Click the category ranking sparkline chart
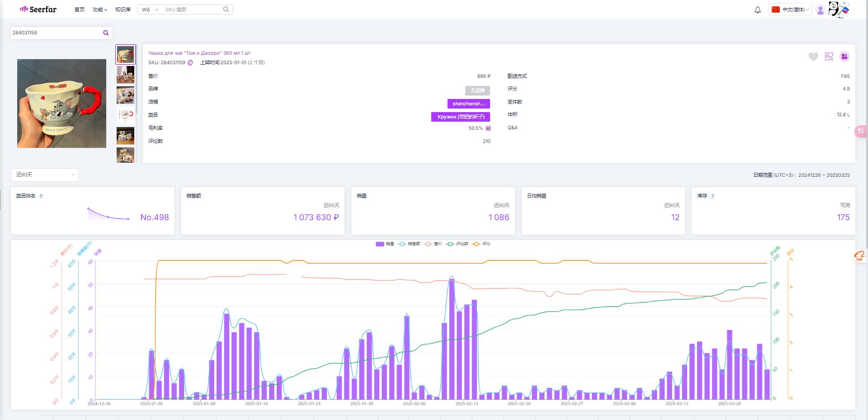868x420 pixels. pos(108,214)
